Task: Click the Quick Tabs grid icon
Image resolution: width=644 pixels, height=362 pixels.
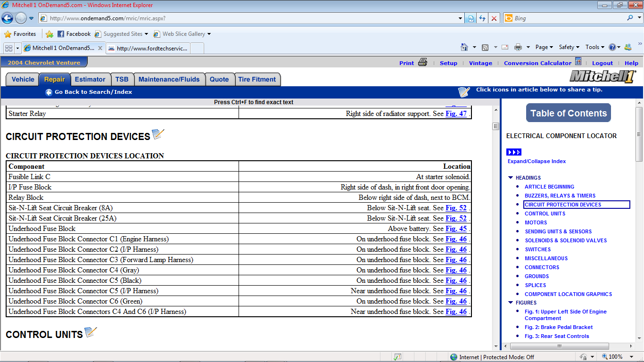Action: coord(8,48)
